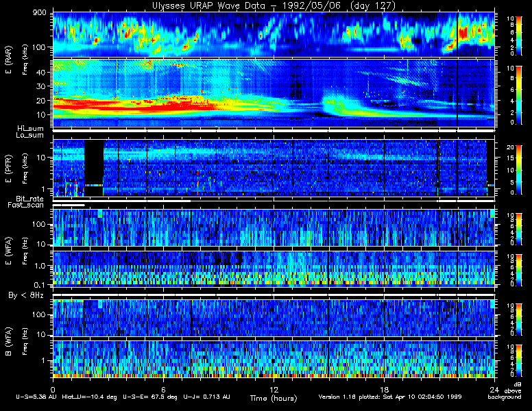Click the 'Version 1.18 plotted' timestamp text
Viewport: 532px width, 411px height.
coord(390,397)
